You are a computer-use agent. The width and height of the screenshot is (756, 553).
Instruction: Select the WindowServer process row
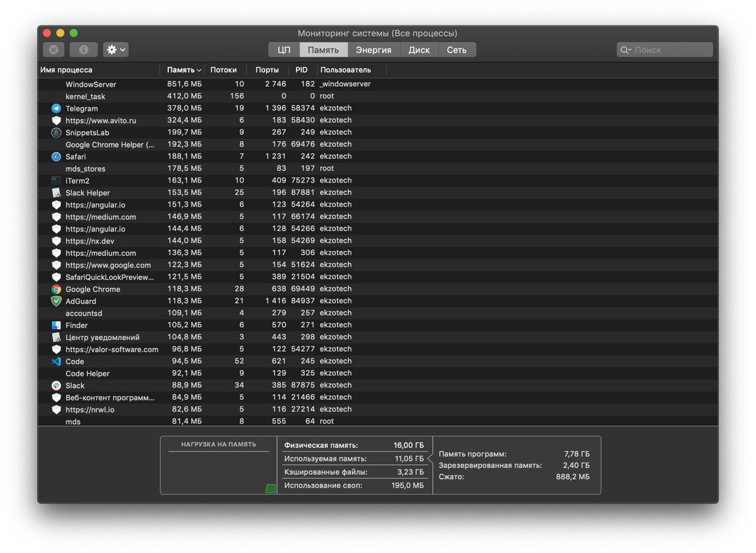click(x=378, y=84)
